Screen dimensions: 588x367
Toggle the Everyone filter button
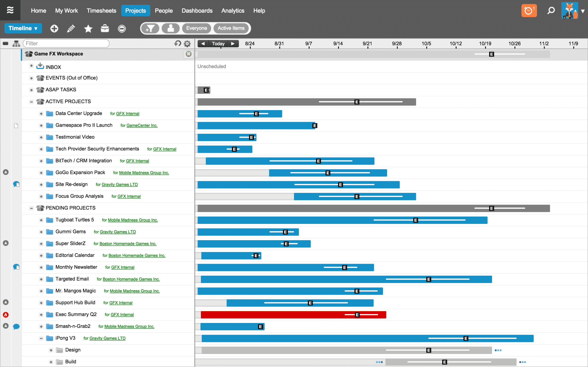195,28
